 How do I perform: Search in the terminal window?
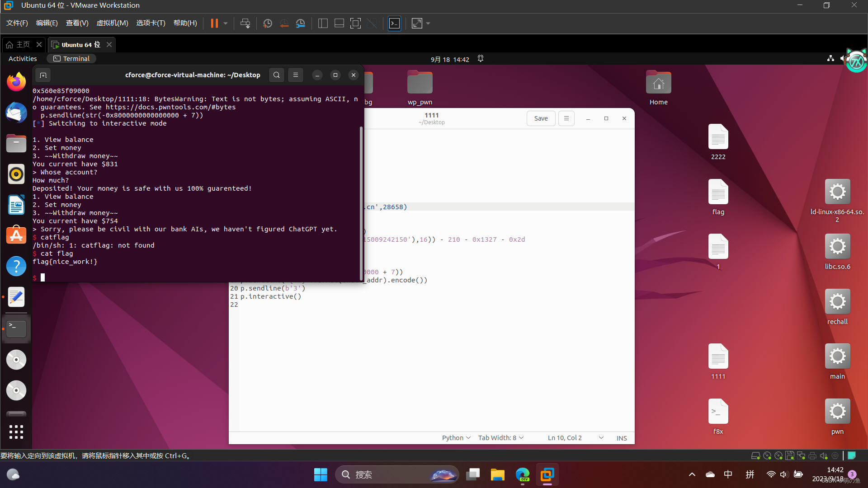click(277, 75)
